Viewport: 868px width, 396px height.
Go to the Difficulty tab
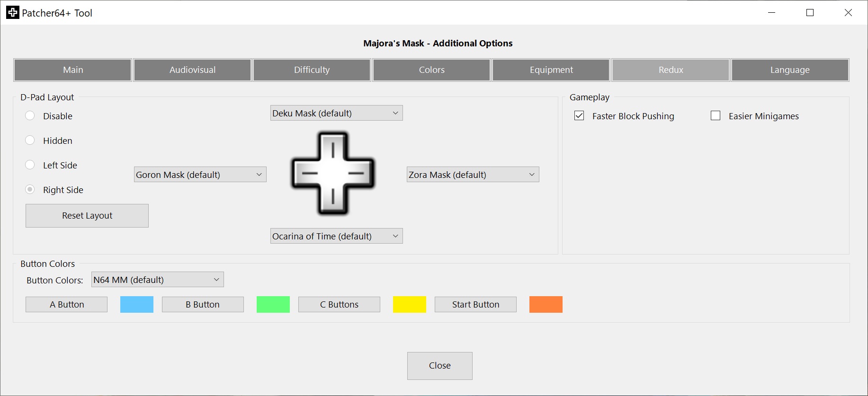pyautogui.click(x=312, y=70)
